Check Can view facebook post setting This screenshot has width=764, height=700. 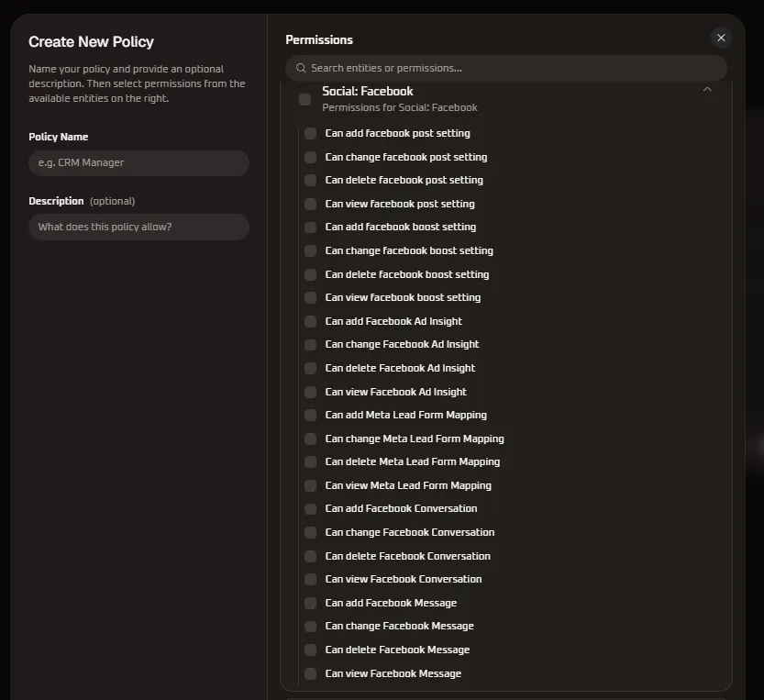pyautogui.click(x=310, y=204)
